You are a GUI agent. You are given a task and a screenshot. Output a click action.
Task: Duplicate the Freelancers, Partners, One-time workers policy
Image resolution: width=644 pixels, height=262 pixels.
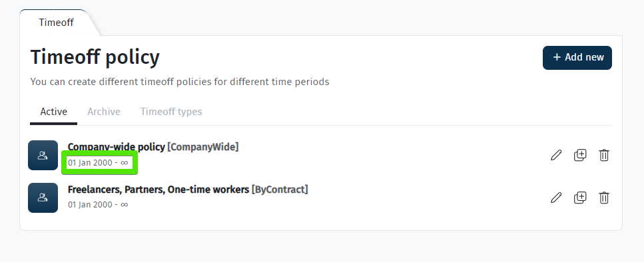tap(580, 197)
